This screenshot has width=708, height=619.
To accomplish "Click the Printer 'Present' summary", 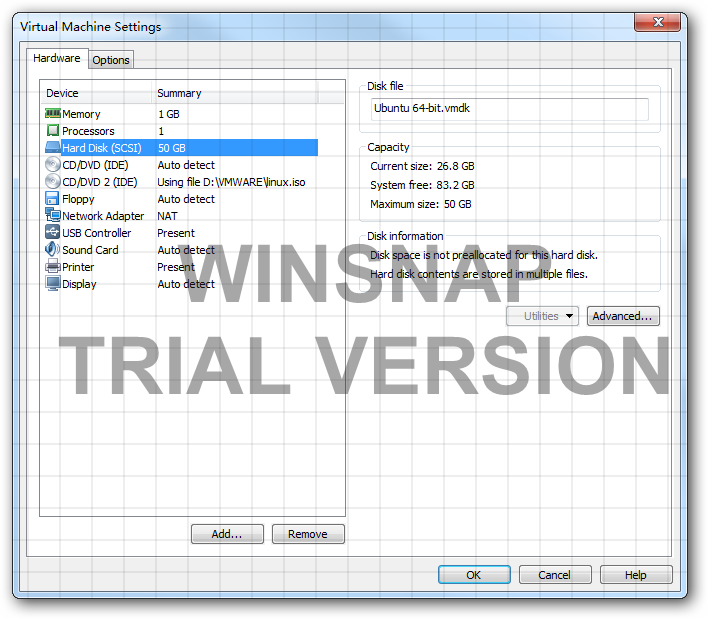I will (x=176, y=267).
